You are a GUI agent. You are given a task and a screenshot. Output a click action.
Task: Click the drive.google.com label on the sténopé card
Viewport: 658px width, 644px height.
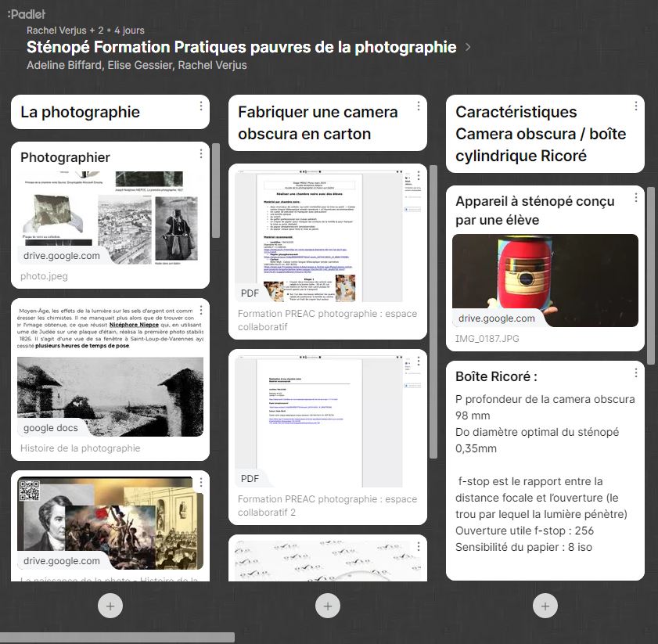click(x=497, y=318)
